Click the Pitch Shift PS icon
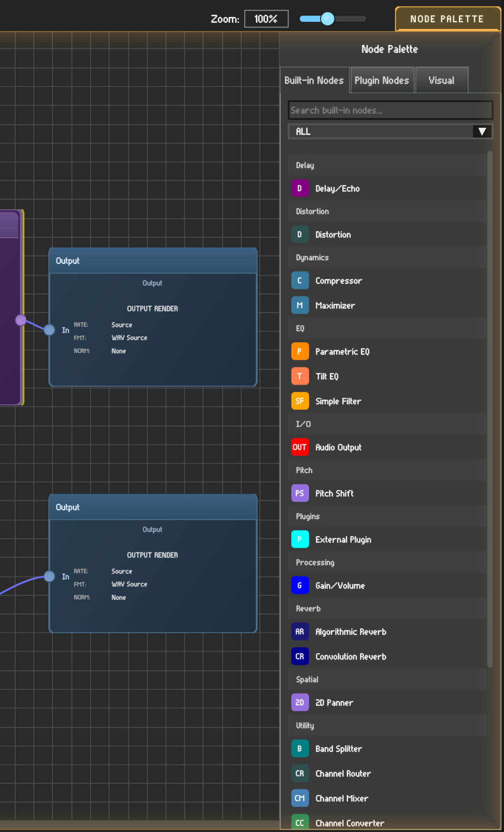 (x=300, y=493)
